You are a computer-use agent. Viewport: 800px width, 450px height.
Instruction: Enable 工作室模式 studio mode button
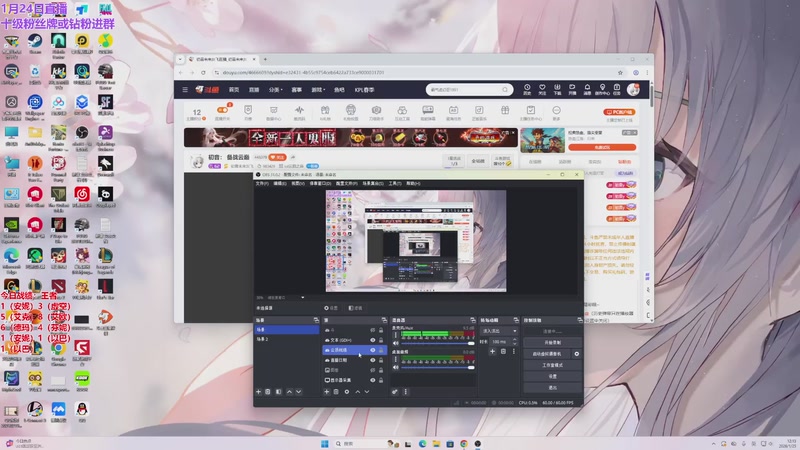point(553,365)
